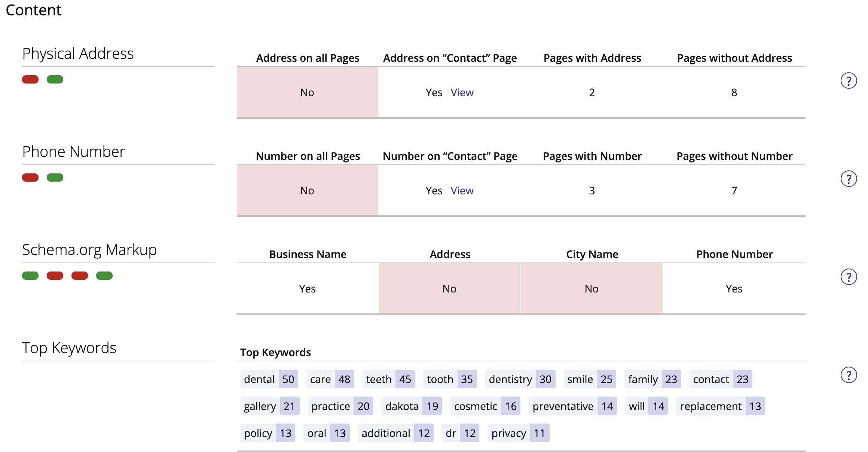Click the Schema.org Markup section heading
The image size is (868, 452).
[89, 250]
